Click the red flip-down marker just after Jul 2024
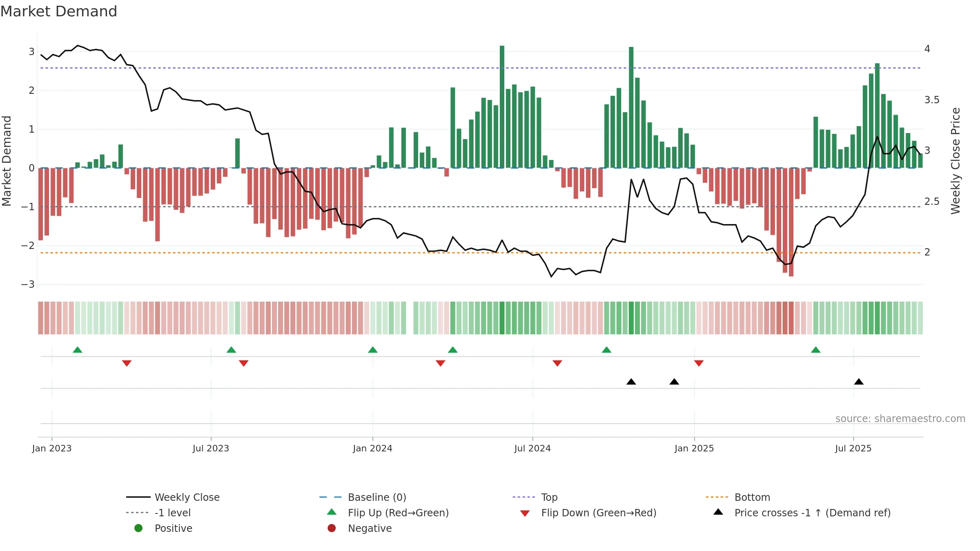This screenshot has width=980, height=551. tap(557, 363)
